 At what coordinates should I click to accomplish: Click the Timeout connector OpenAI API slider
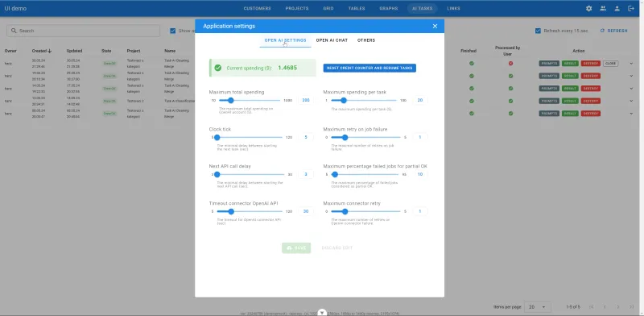250,211
